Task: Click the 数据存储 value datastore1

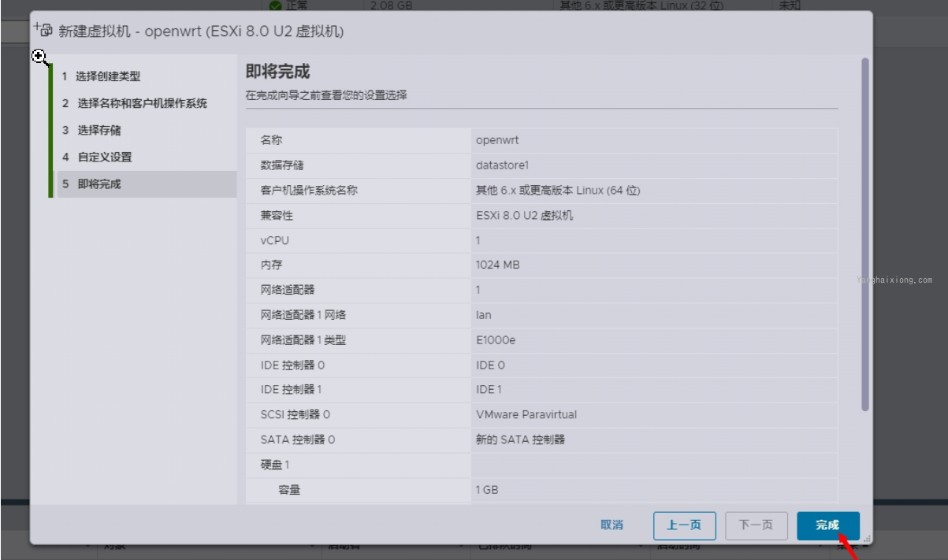Action: [x=503, y=165]
